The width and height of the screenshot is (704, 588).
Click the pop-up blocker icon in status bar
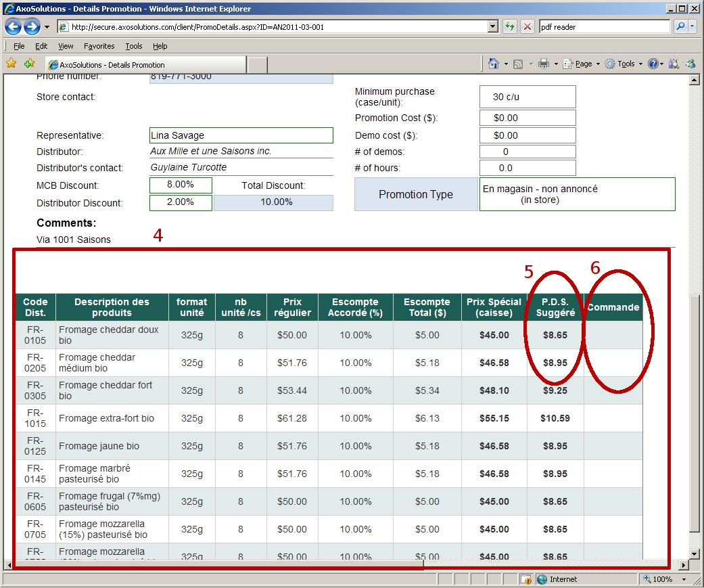pyautogui.click(x=525, y=579)
